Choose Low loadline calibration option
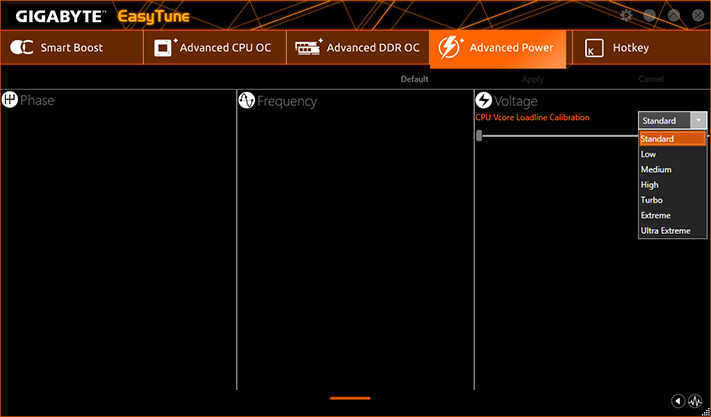711x417 pixels. [x=672, y=154]
